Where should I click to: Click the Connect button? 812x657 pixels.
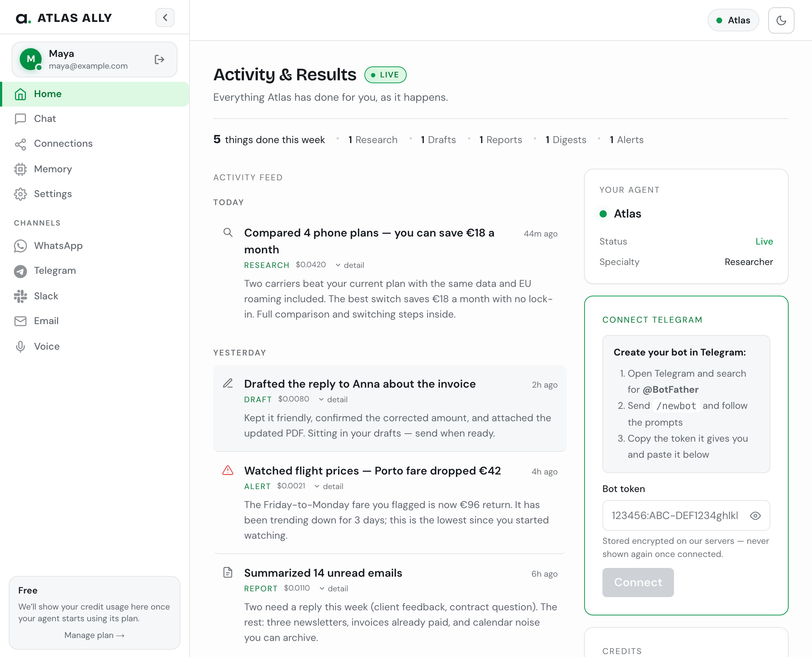(x=638, y=583)
